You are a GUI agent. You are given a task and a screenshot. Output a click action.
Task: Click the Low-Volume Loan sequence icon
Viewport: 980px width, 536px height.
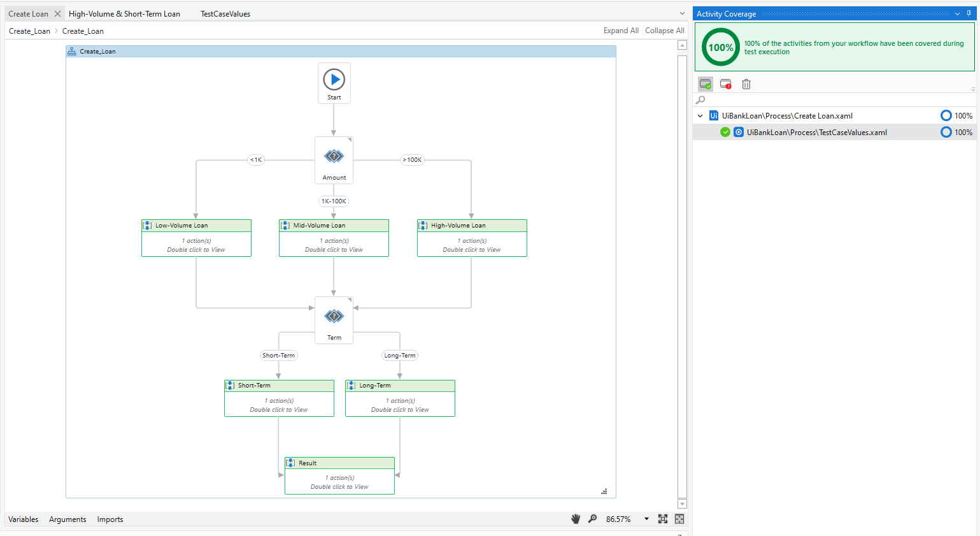147,226
